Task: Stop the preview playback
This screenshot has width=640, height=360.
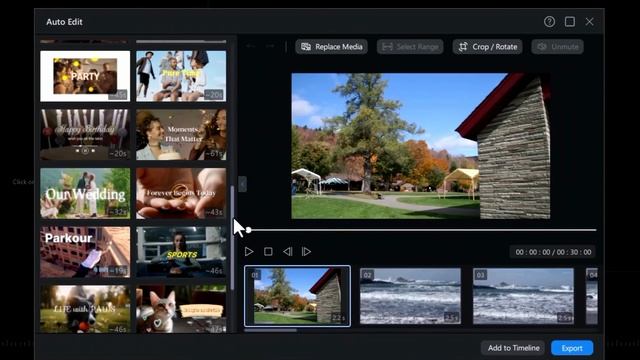Action: pyautogui.click(x=268, y=251)
